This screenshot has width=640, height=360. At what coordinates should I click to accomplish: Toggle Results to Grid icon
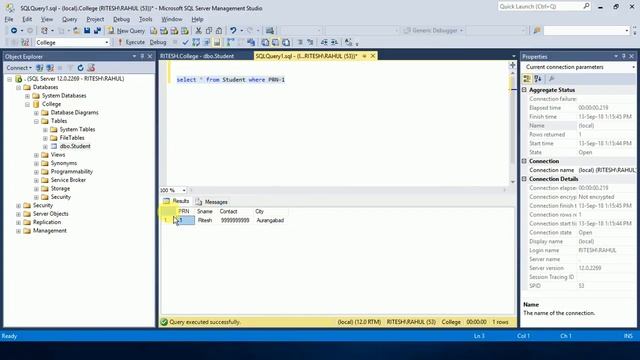coord(276,42)
